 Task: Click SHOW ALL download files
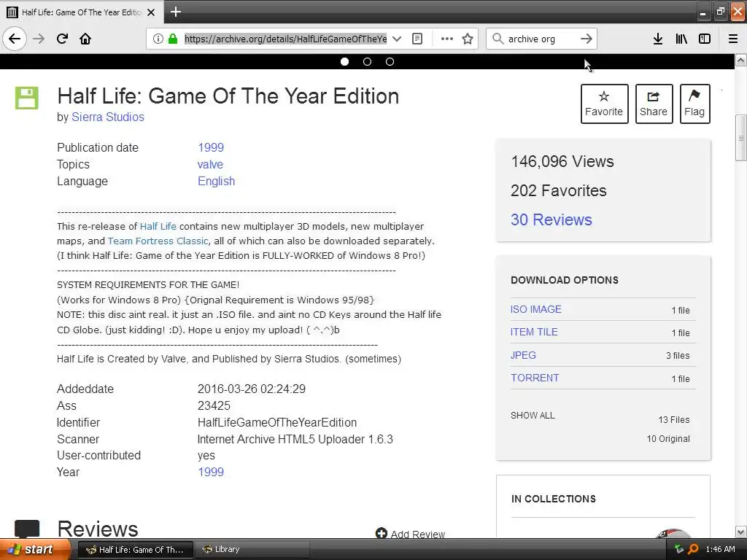[x=533, y=415]
